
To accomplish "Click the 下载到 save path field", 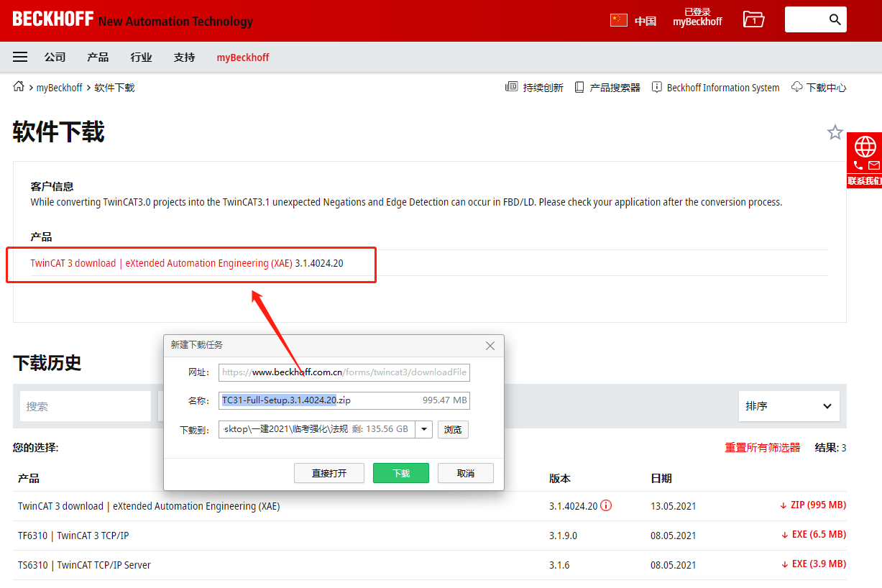I will tap(317, 430).
